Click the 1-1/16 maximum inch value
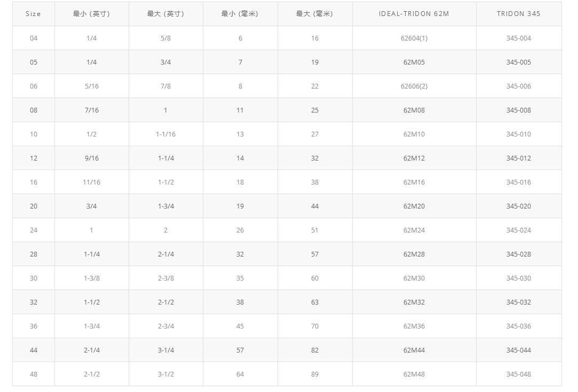 [x=165, y=134]
